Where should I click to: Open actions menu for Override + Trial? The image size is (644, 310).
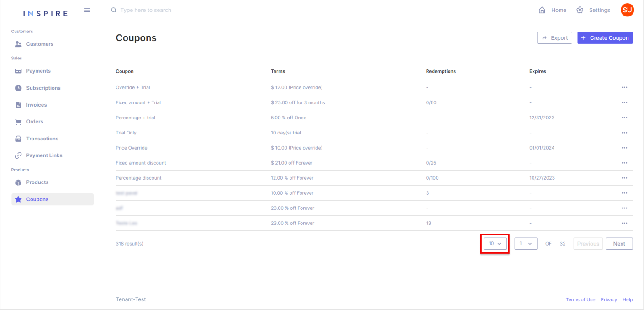tap(624, 87)
